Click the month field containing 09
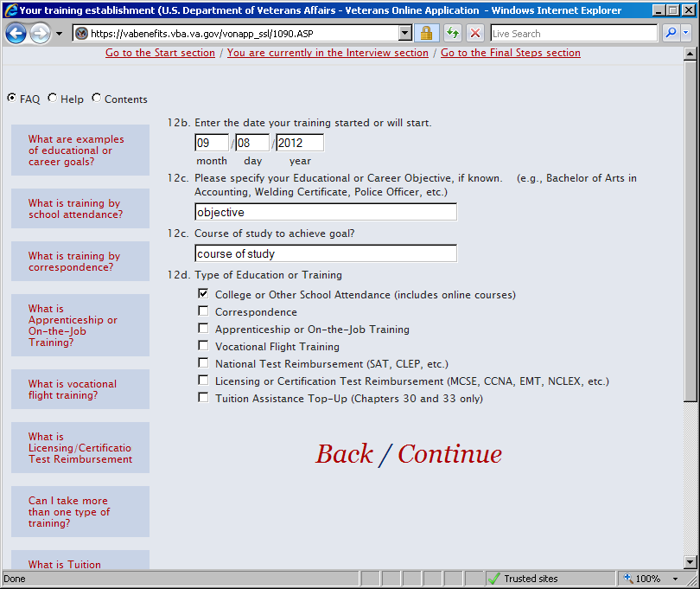 [212, 143]
